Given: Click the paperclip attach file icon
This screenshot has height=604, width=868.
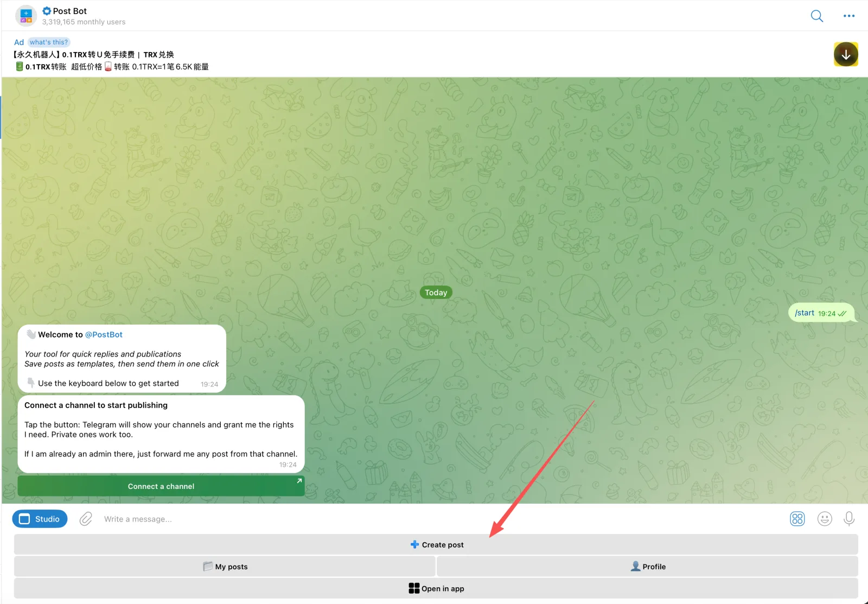Looking at the screenshot, I should tap(86, 519).
